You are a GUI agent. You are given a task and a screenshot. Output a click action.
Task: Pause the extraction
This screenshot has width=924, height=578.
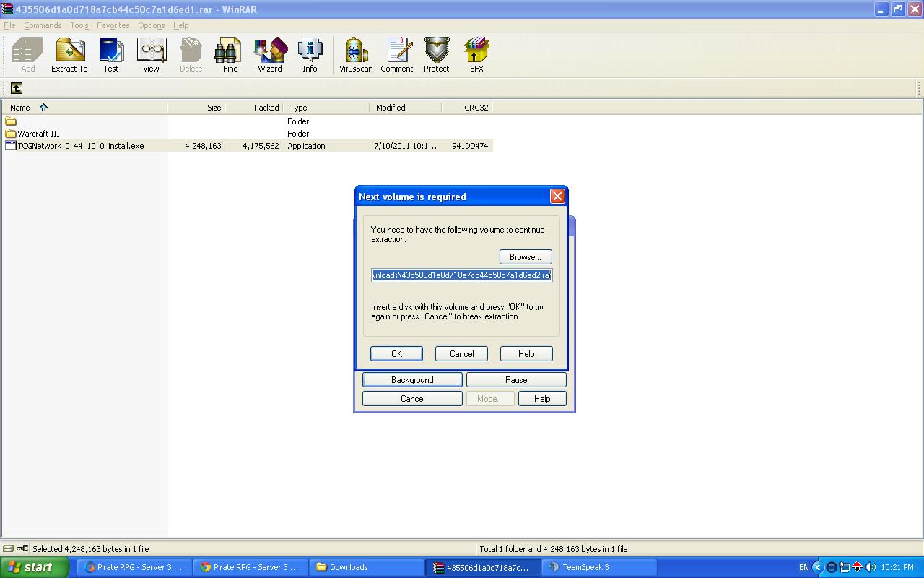pyautogui.click(x=516, y=380)
